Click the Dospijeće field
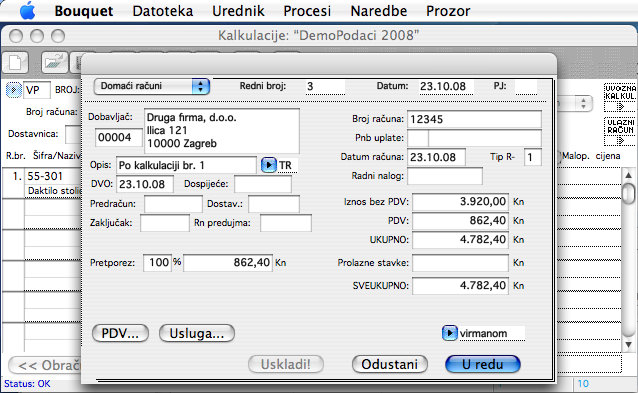Viewport: 638px width, 393px height. [x=263, y=184]
